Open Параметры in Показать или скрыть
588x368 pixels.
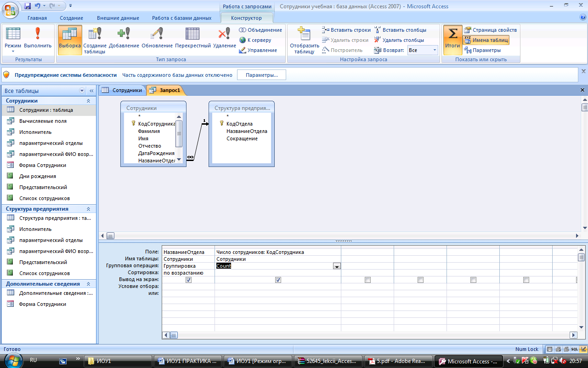482,50
